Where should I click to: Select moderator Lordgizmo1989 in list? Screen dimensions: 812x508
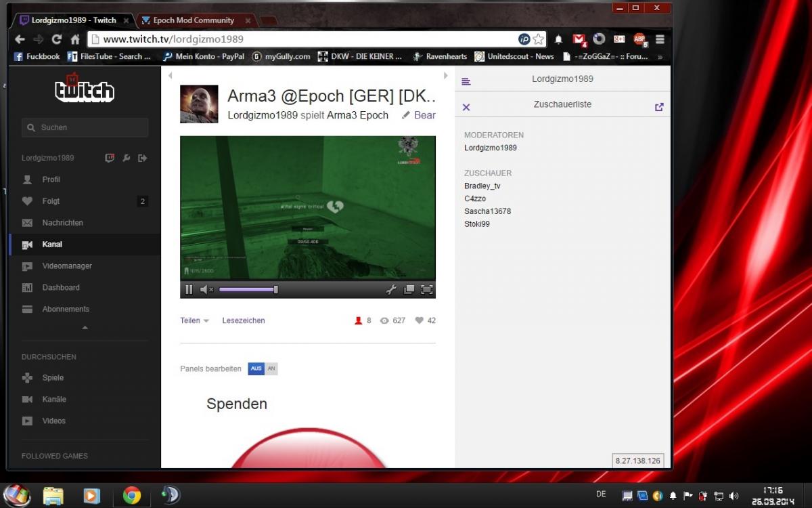pyautogui.click(x=491, y=148)
